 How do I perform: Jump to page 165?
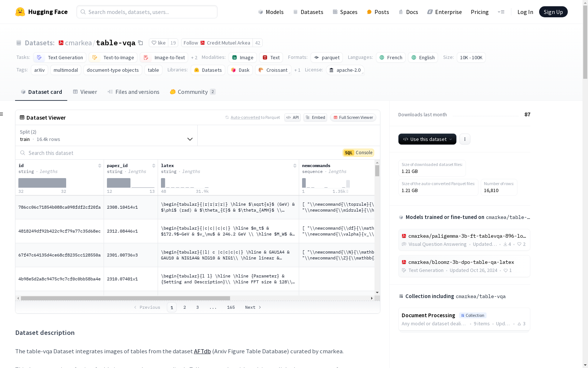coord(231,307)
